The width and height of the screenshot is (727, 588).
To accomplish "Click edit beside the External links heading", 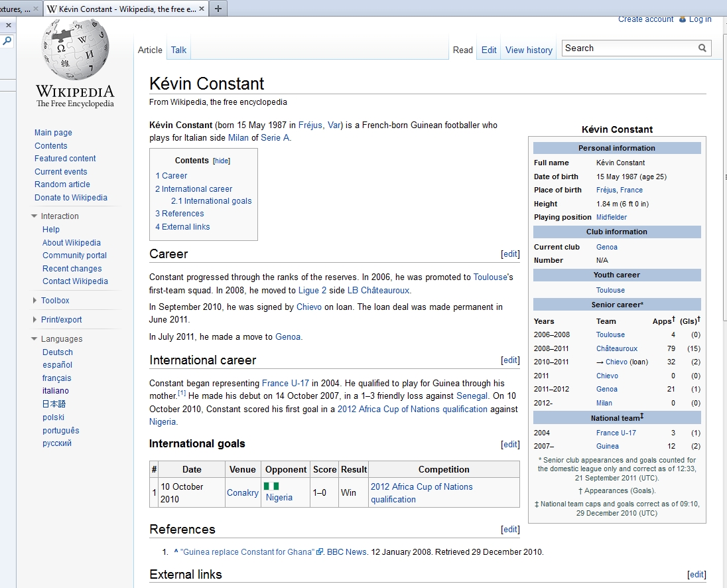I will (697, 575).
